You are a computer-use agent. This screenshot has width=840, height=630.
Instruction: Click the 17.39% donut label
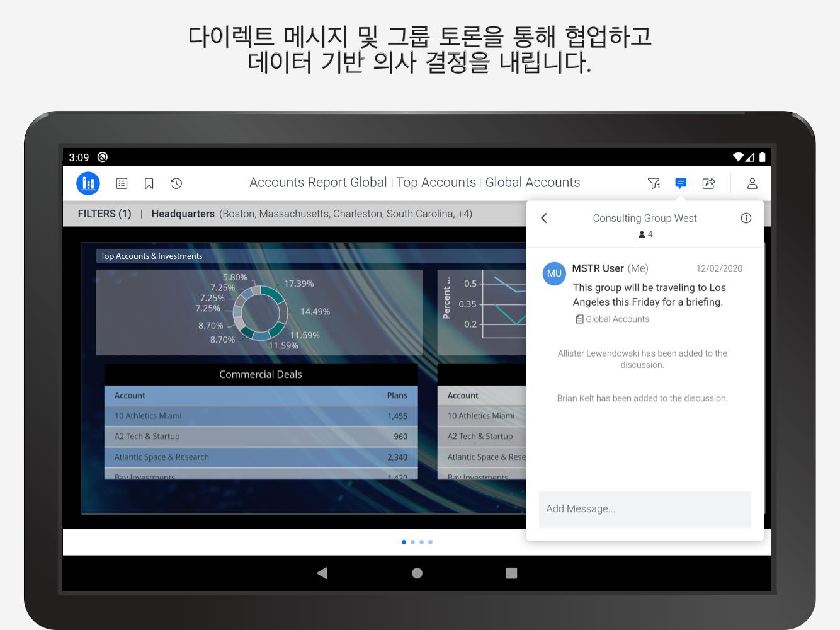[298, 283]
